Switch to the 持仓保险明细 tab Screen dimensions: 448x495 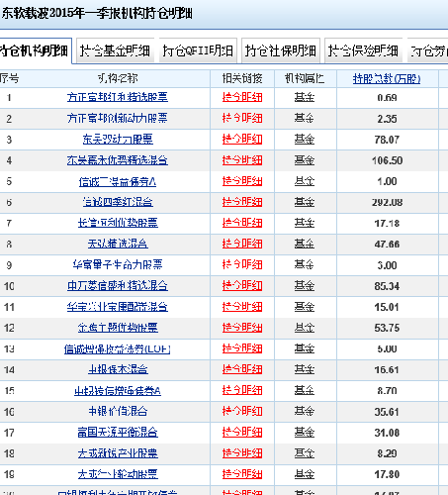tap(363, 50)
